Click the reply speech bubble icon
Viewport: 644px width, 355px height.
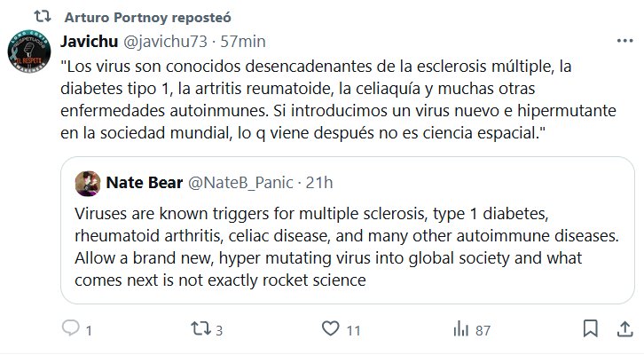pos(70,330)
